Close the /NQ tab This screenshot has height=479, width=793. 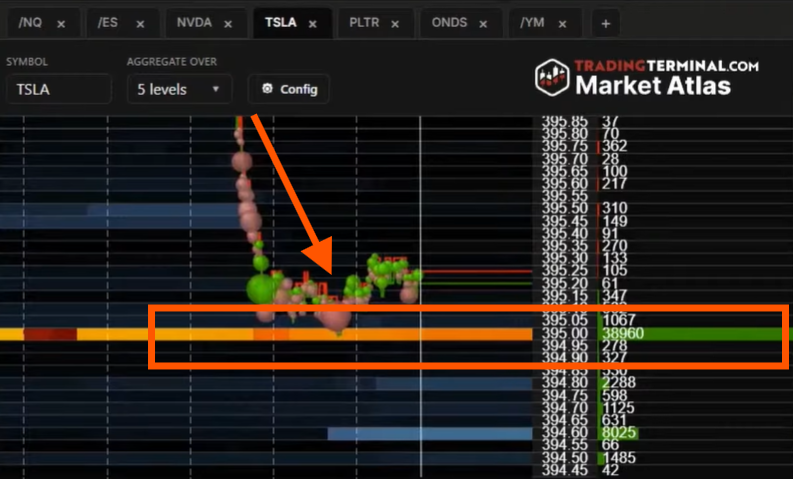click(61, 23)
